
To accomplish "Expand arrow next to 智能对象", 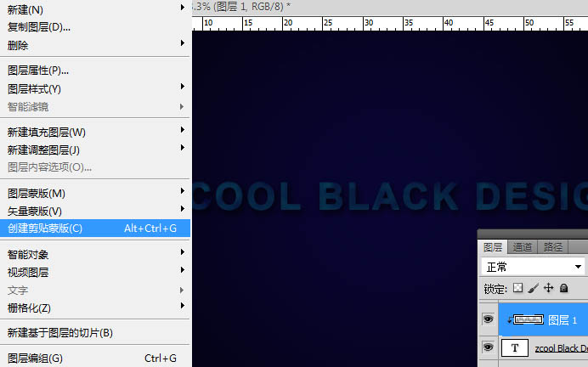I will [x=182, y=252].
